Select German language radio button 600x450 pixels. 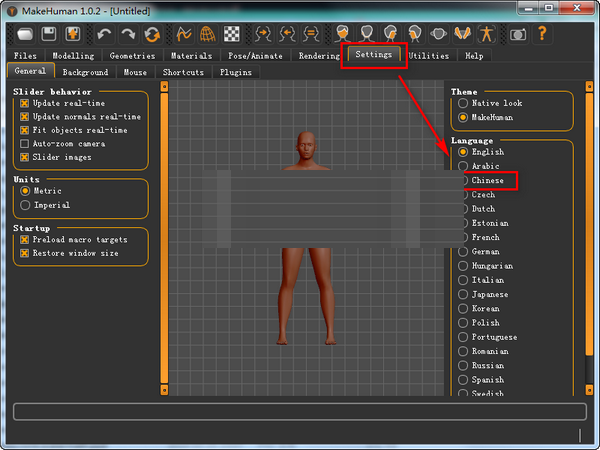[x=463, y=251]
